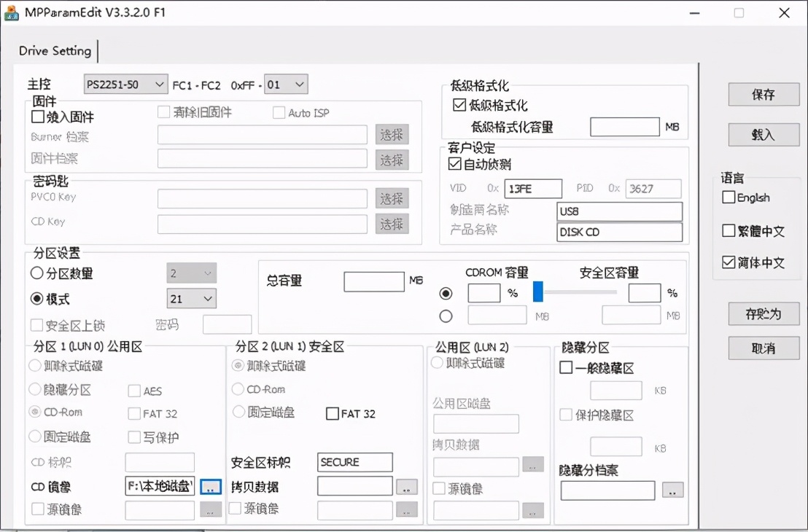Screen dimensions: 808x532
Task: Select the 分区数量 radio button
Action: (35, 273)
